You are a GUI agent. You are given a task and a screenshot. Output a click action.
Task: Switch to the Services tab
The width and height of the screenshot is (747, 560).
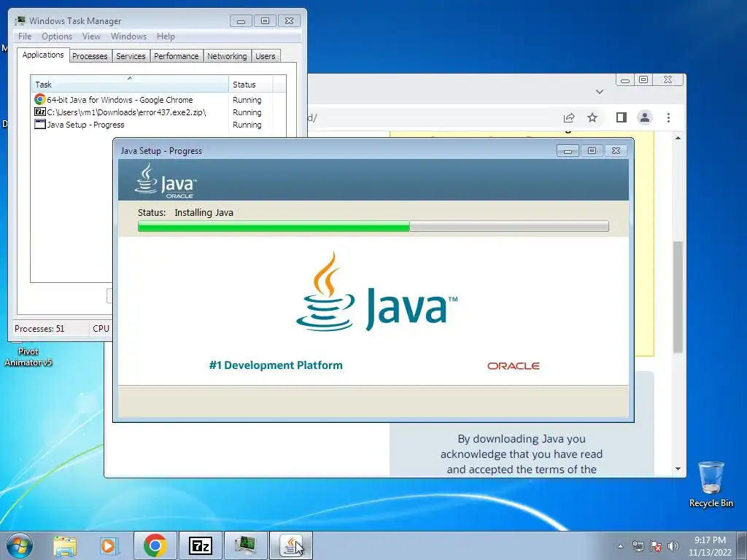pos(131,56)
